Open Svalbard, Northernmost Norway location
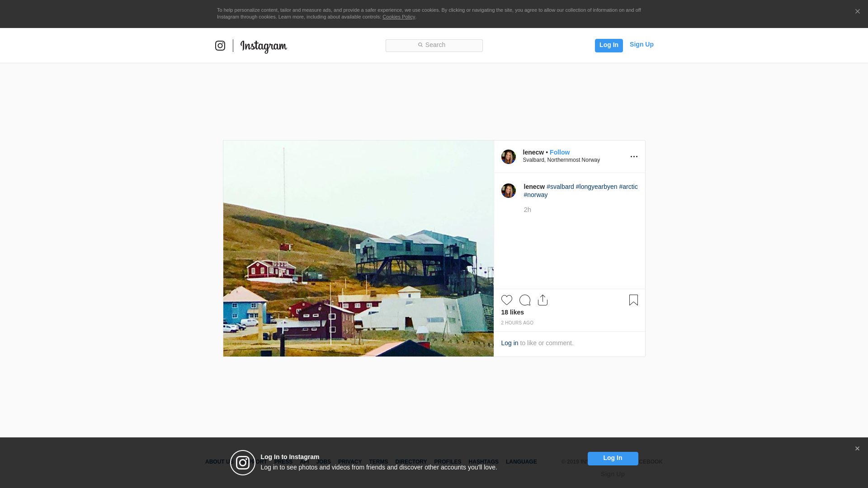The height and width of the screenshot is (488, 868). coord(561,160)
